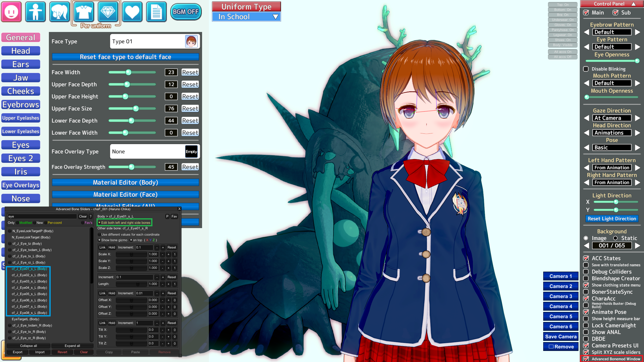The image size is (644, 362).
Task: Expand N_EyesLookTargetP (Body) tree node
Action: pyautogui.click(x=10, y=231)
